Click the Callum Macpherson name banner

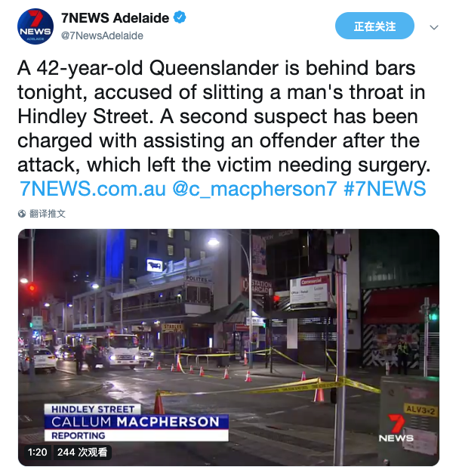pos(137,422)
